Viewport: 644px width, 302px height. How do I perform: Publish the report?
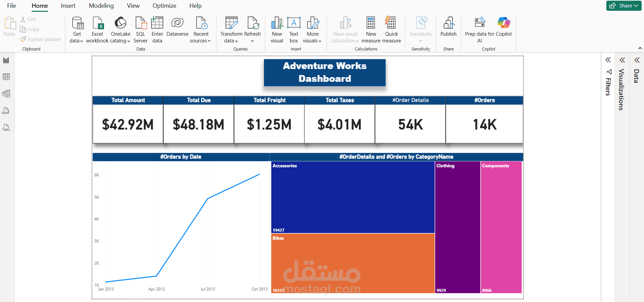[x=448, y=26]
